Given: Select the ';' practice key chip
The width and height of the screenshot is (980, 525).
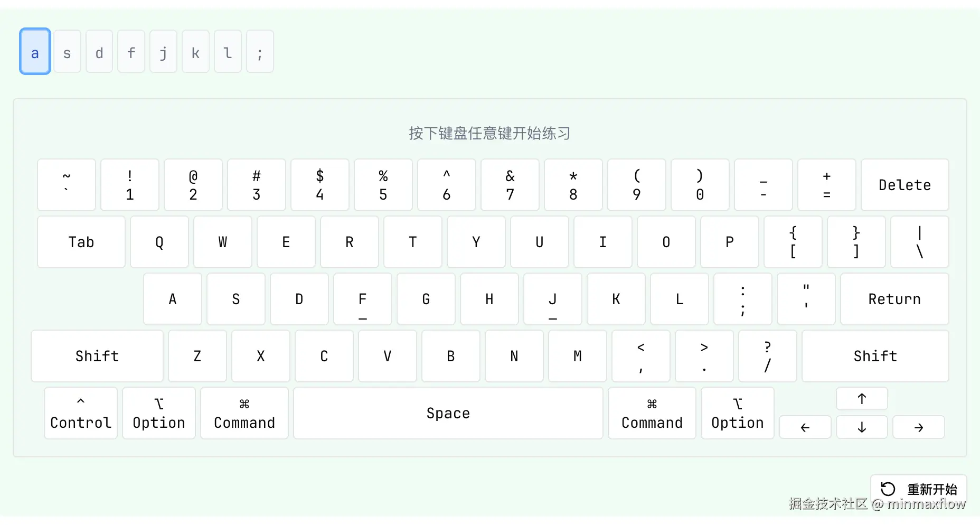Looking at the screenshot, I should tap(260, 51).
